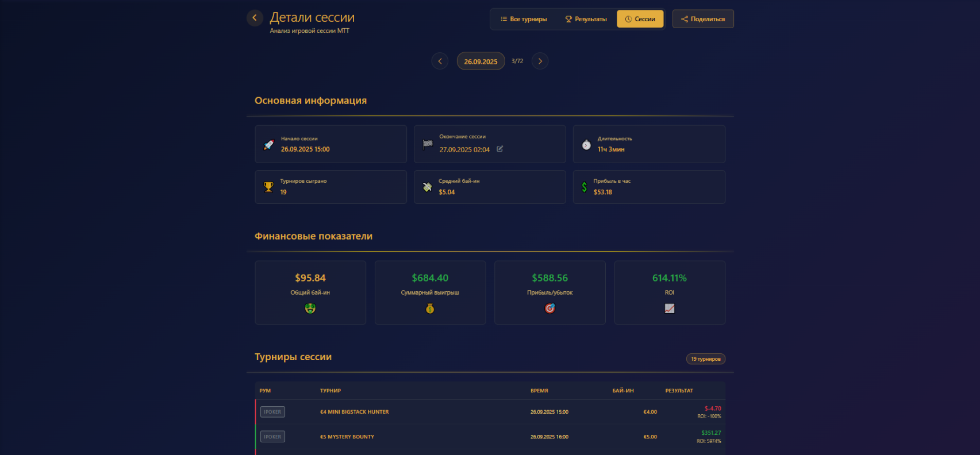The height and width of the screenshot is (455, 980).
Task: Click the 614.11% ROI value
Action: coord(670,278)
